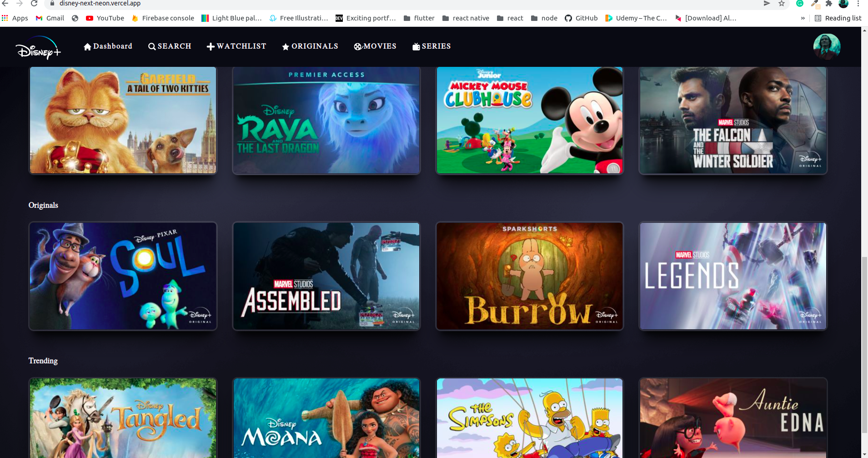This screenshot has width=868, height=458.
Task: Click the page vertical scrollbar
Action: [864, 345]
